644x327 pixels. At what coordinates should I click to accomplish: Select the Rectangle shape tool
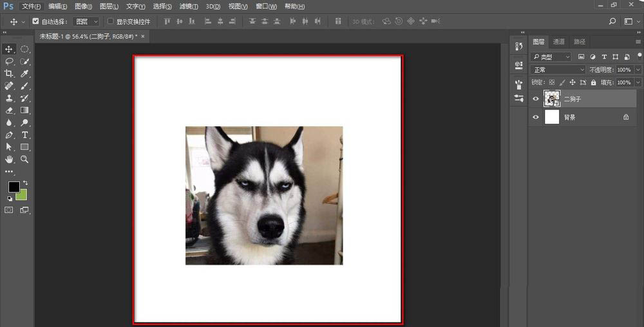coord(24,147)
